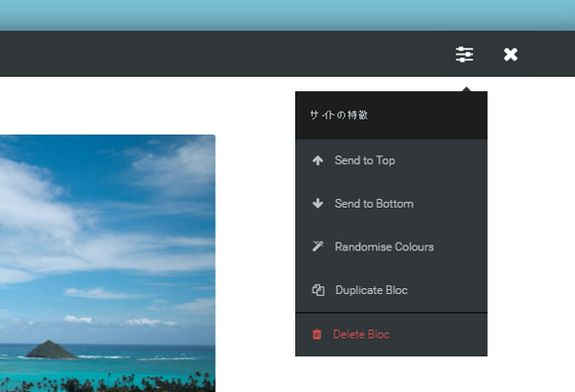Click the red trash can icon
This screenshot has height=392, width=575.
[x=317, y=334]
